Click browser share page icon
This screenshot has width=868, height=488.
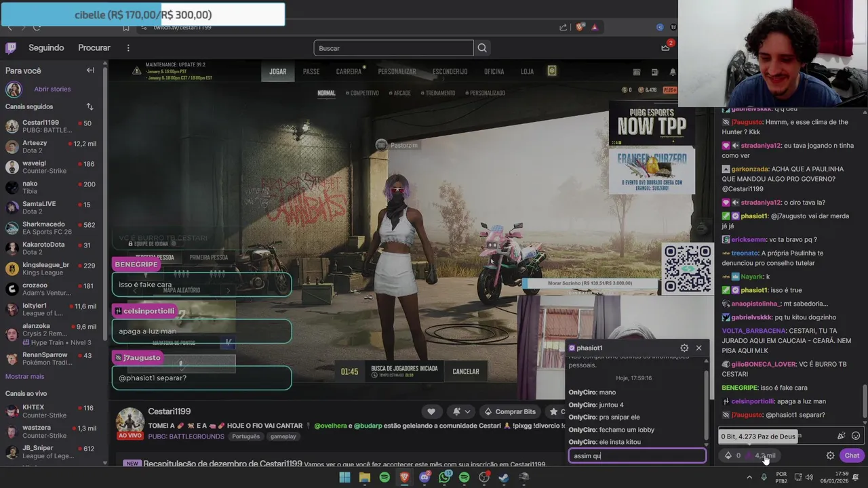point(563,27)
